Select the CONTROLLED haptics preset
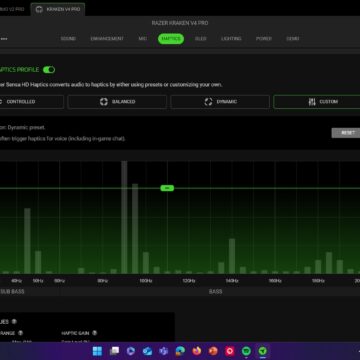The height and width of the screenshot is (360, 360). (32, 102)
